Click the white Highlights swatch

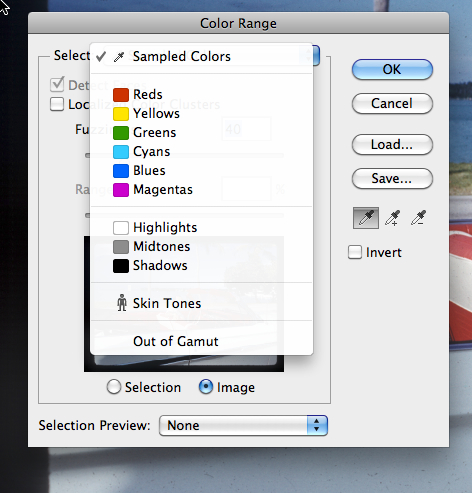(x=121, y=228)
